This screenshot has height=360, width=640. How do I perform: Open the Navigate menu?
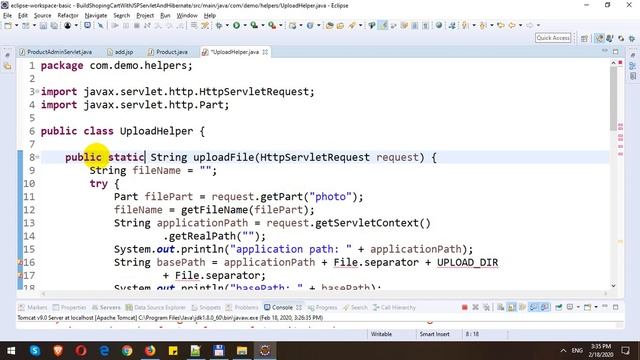[x=96, y=16]
